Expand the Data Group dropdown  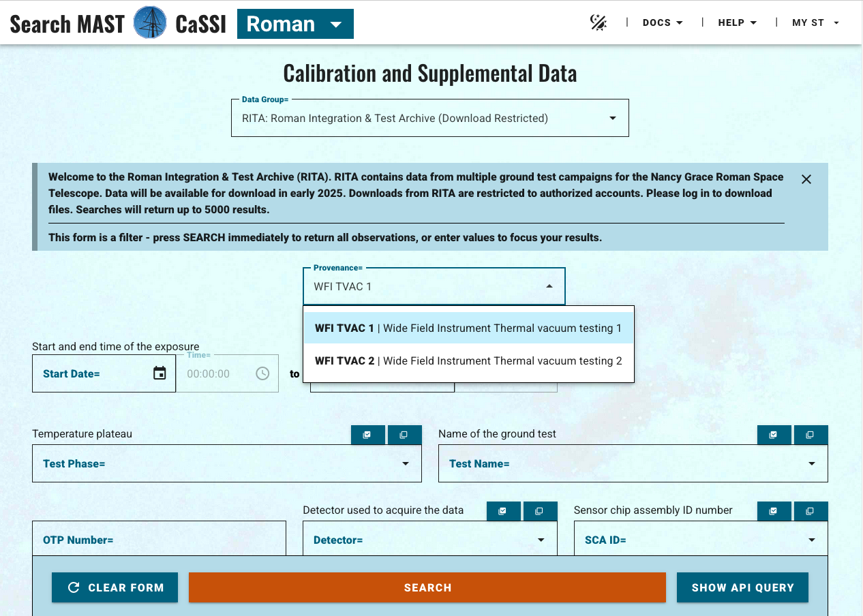(429, 119)
